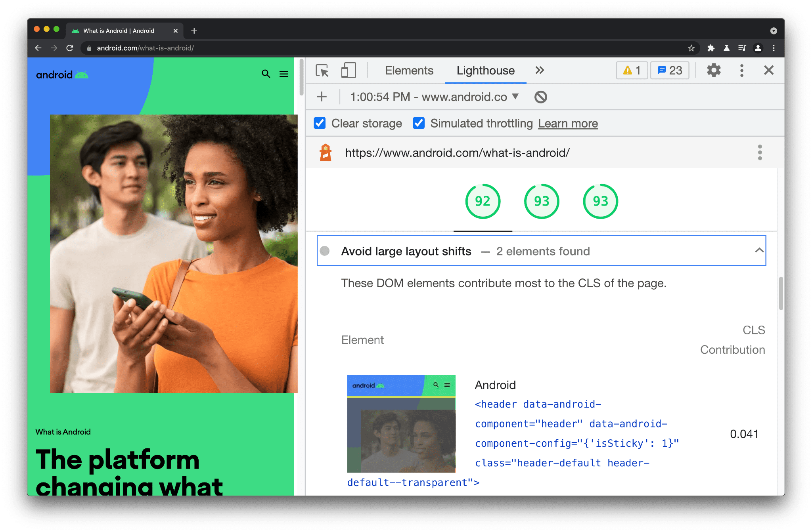Click the DevTools more options kebab menu
Image resolution: width=812 pixels, height=532 pixels.
click(x=741, y=71)
